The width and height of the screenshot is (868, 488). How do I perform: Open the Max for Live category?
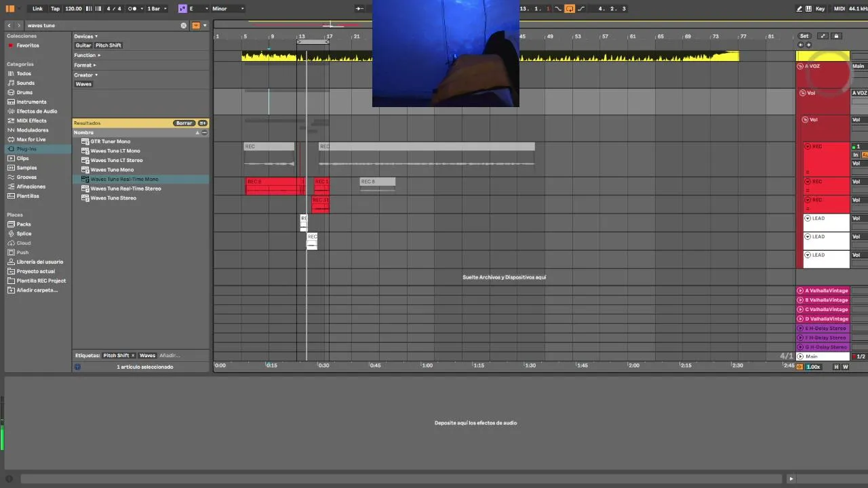point(31,140)
